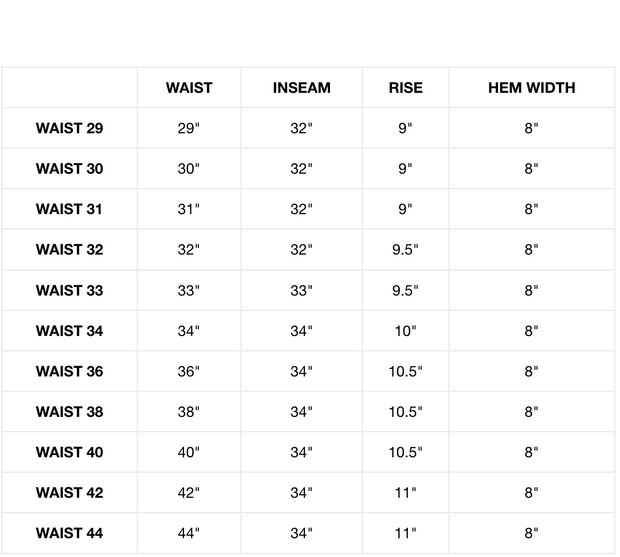This screenshot has width=620, height=557.
Task: Click the WAIST 32 row label
Action: pyautogui.click(x=69, y=250)
